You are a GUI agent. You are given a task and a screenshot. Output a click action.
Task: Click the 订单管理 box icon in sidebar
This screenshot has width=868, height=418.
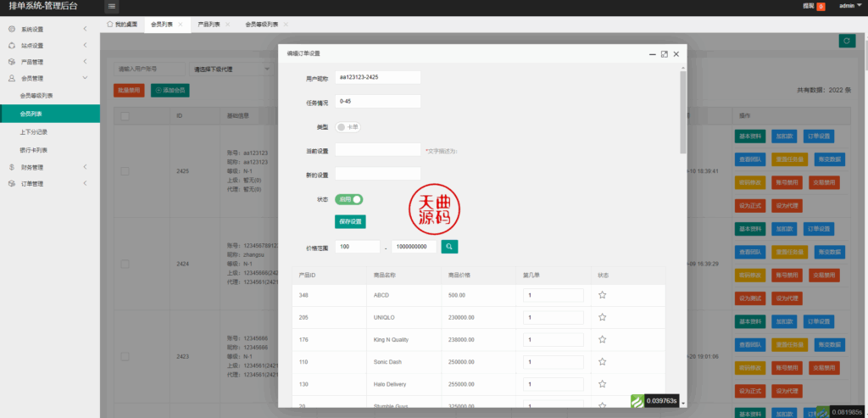[12, 184]
